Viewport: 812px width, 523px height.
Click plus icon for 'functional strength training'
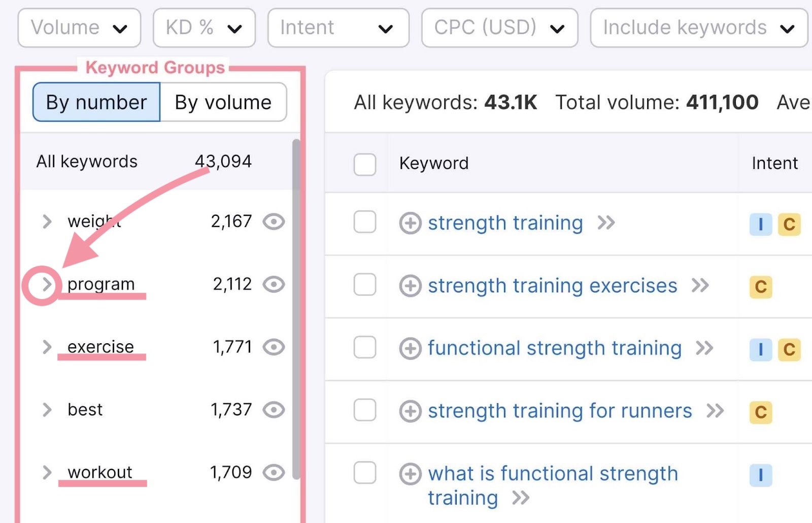[410, 349]
